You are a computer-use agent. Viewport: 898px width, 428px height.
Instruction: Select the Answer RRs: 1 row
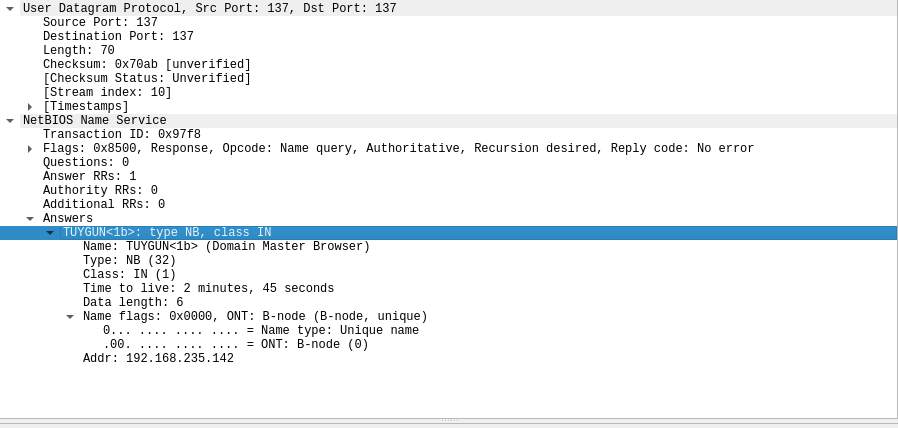pos(89,176)
